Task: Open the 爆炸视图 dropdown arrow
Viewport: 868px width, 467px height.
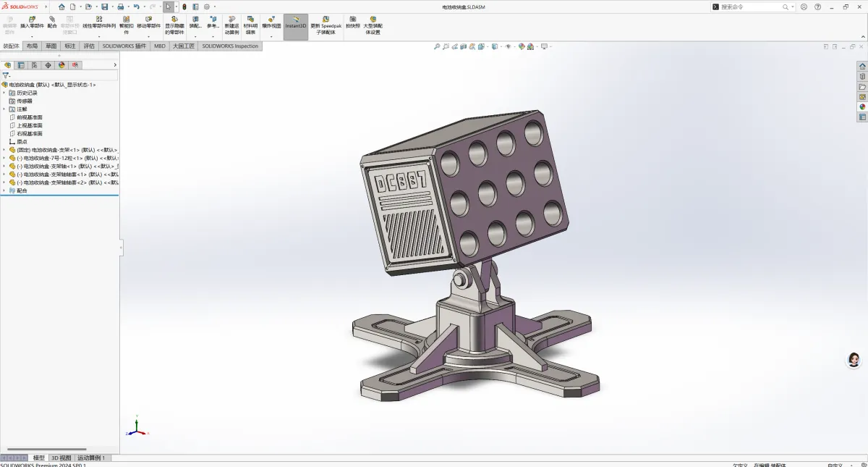Action: (271, 36)
